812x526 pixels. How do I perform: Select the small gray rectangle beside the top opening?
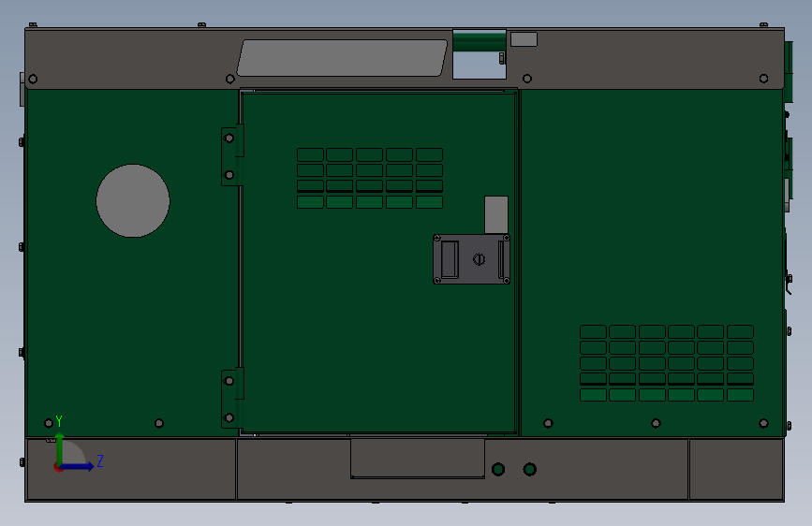tap(524, 39)
